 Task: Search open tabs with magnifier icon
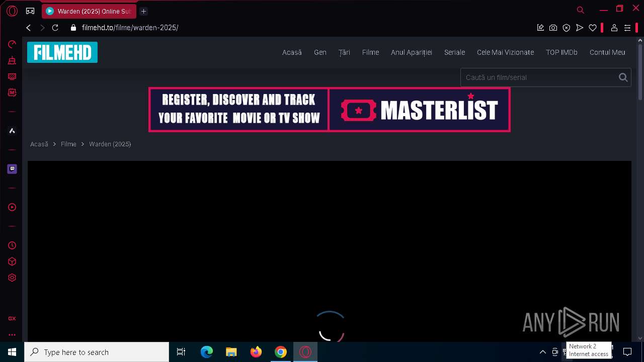(581, 10)
